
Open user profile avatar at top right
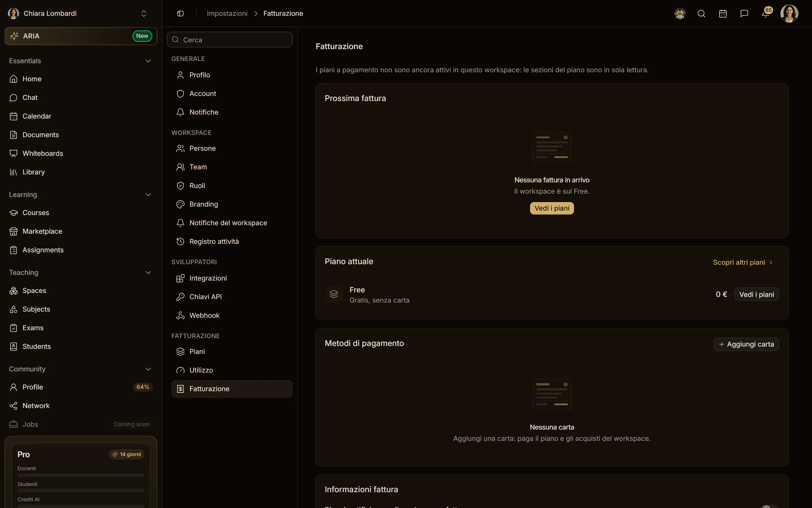pos(789,14)
